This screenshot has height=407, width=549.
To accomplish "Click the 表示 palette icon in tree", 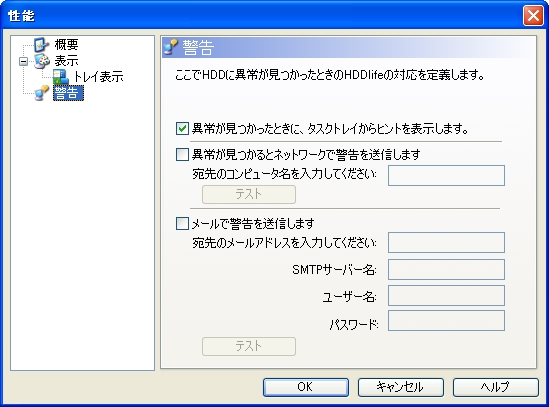I will 42,61.
